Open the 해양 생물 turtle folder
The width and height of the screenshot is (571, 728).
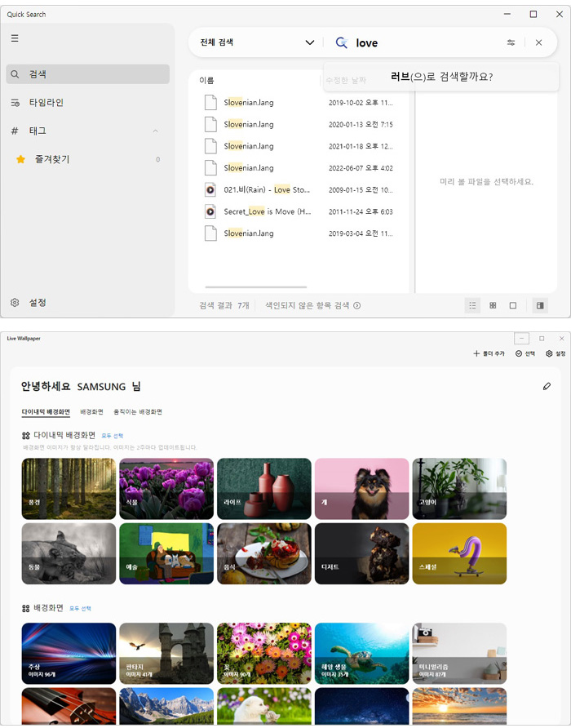(361, 653)
